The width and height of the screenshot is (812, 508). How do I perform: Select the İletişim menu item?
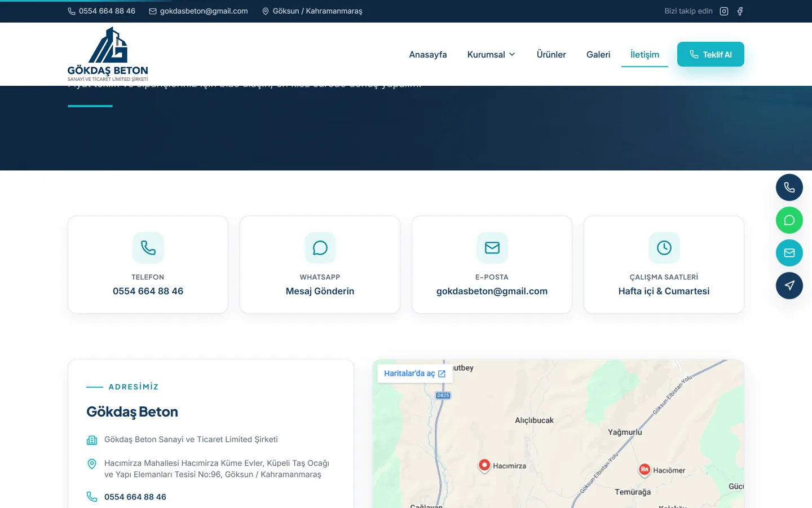(x=645, y=54)
